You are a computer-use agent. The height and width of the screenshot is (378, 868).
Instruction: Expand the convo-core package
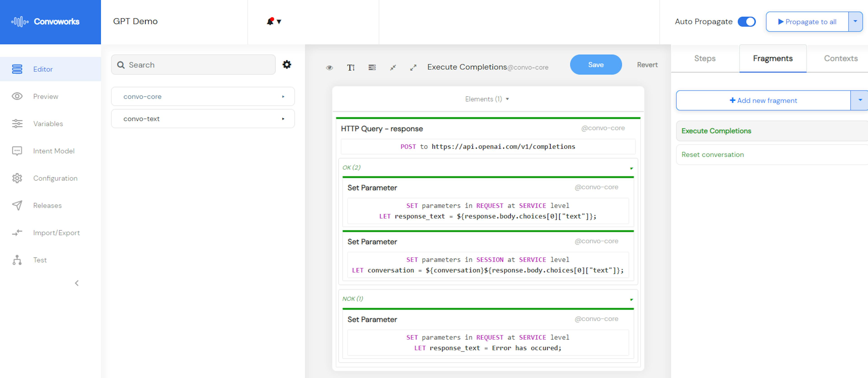click(x=203, y=97)
